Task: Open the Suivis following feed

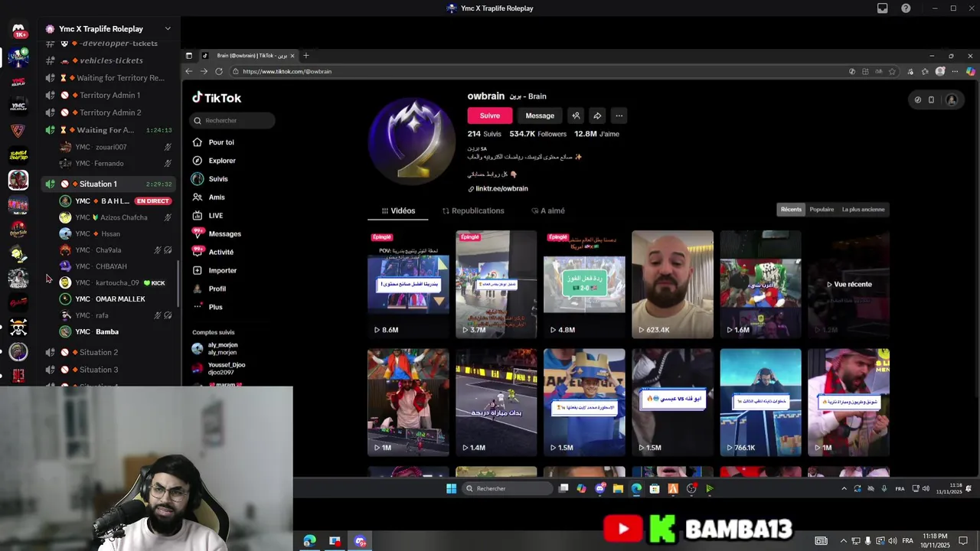Action: tap(211, 179)
